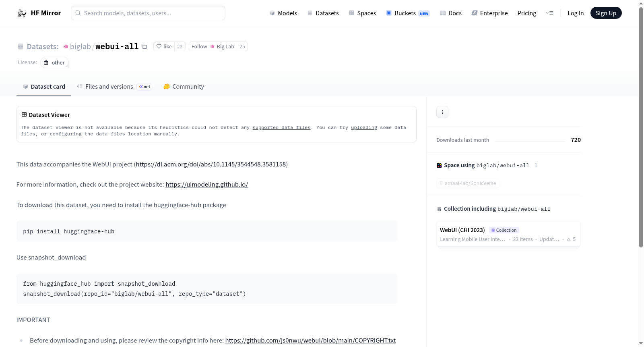Switch to Files and versions tab
The image size is (644, 347).
point(114,87)
